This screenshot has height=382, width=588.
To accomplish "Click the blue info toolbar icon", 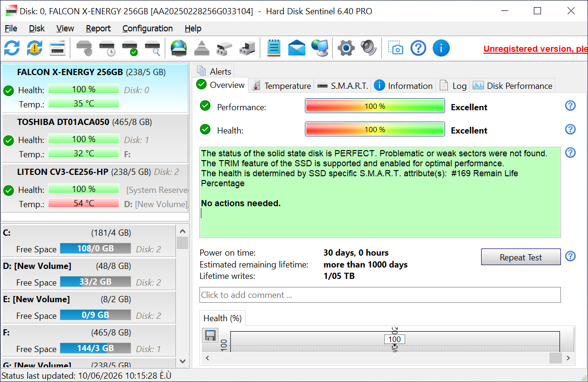I will click(441, 48).
